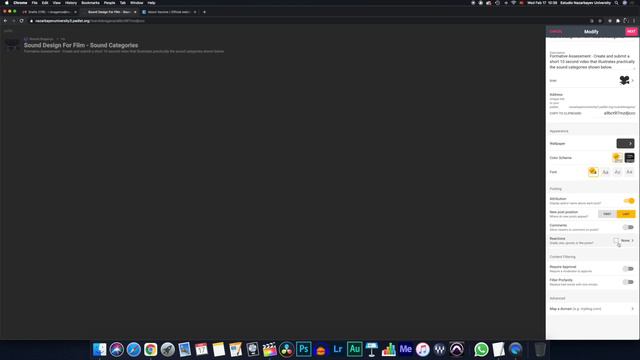Click the movie camera icon
The image size is (640, 360).
click(624, 80)
